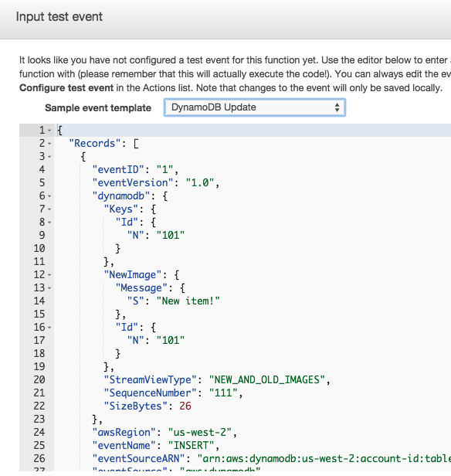Click the Input test event heading
451x476 pixels.
tap(59, 17)
